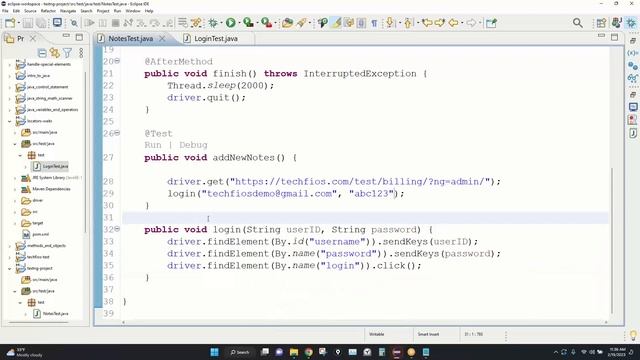This screenshot has height=360, width=640.
Task: Toggle Word Wrap toolbar icon
Action: click(x=349, y=23)
